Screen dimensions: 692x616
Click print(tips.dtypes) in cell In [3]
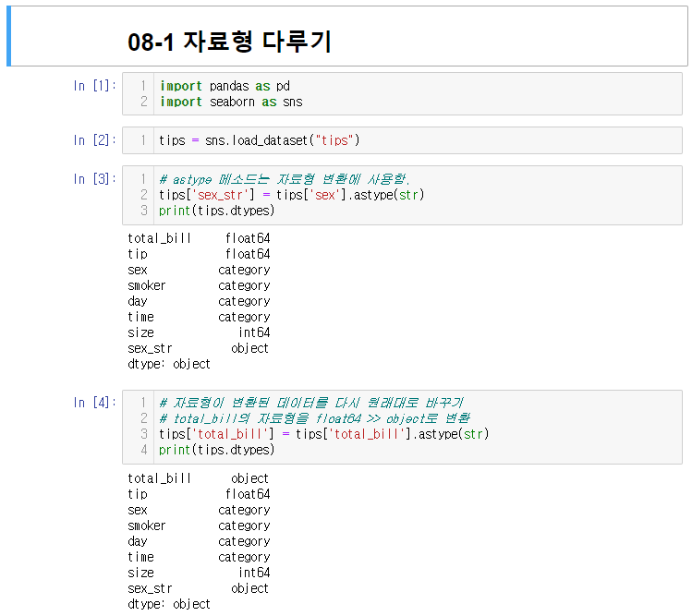[217, 211]
